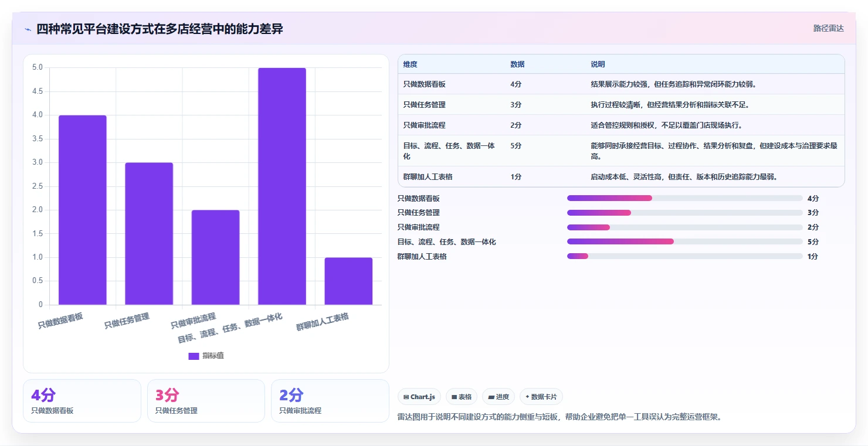This screenshot has height=446, width=868.
Task: Click the 2分 只做审批流程 data card
Action: 330,401
